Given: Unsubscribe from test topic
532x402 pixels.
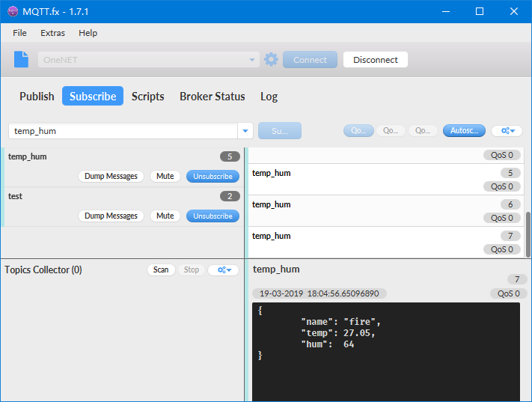Looking at the screenshot, I should click(213, 216).
